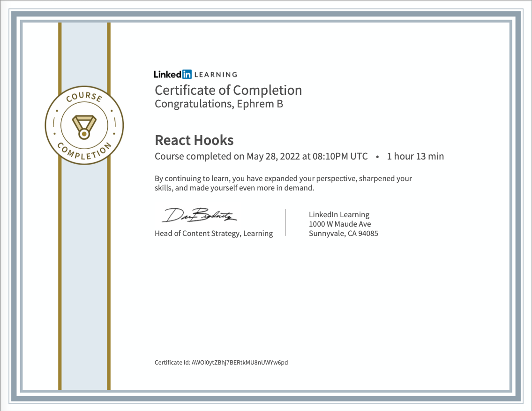Click the Sunnyvale, CA 94085 line
Viewport: 532px width, 411px height.
[x=343, y=233]
